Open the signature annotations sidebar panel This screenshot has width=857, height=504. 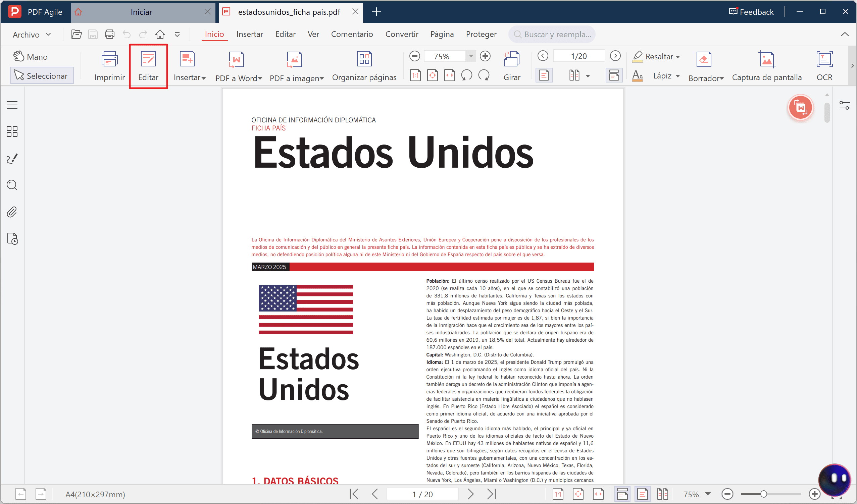[12, 158]
